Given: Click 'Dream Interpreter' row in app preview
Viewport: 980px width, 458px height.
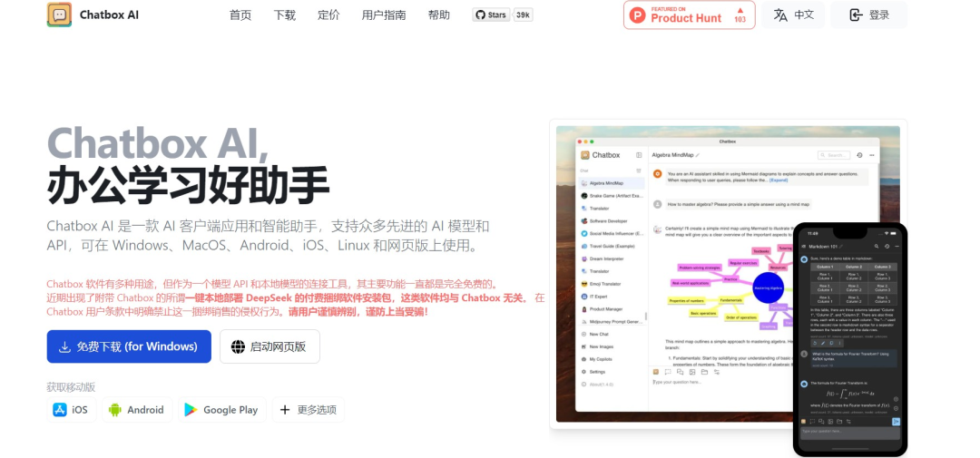Looking at the screenshot, I should pyautogui.click(x=611, y=258).
